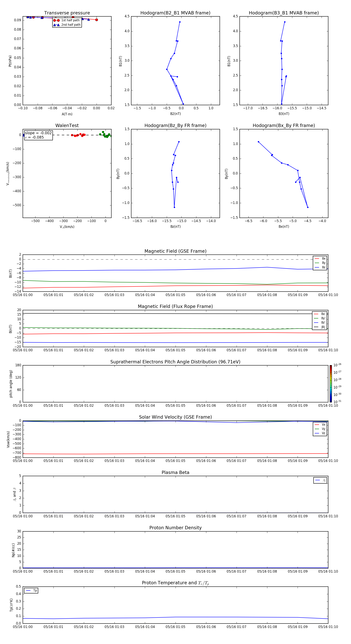Click the '10^-26' colorbar label
Image resolution: width=351 pixels, height=644 pixels.
coord(337,365)
